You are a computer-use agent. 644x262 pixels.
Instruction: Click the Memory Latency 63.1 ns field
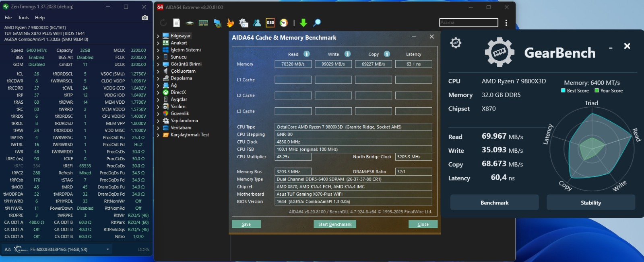[x=413, y=64]
